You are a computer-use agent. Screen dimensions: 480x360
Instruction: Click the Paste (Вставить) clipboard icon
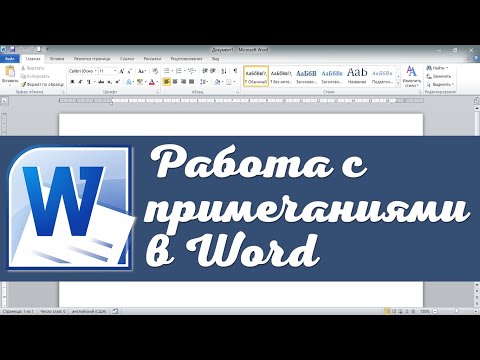(x=10, y=71)
